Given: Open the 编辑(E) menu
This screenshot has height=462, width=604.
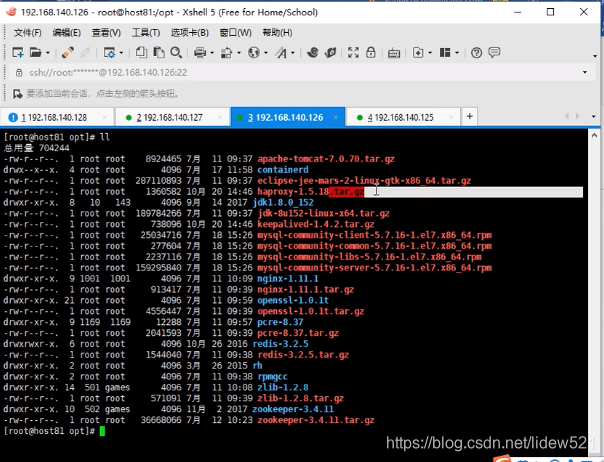Looking at the screenshot, I should pos(66,33).
